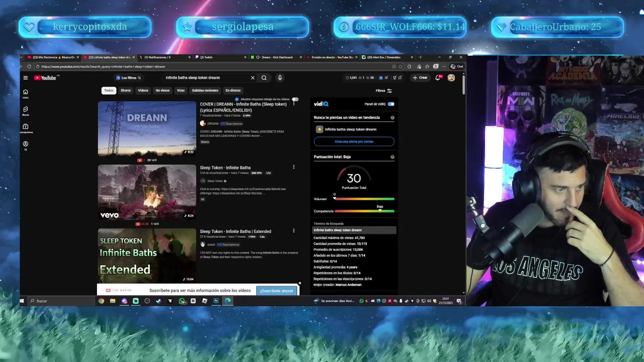Image resolution: width=644 pixels, height=362 pixels.
Task: Select the Subidas recientes filter chip
Action: [205, 90]
